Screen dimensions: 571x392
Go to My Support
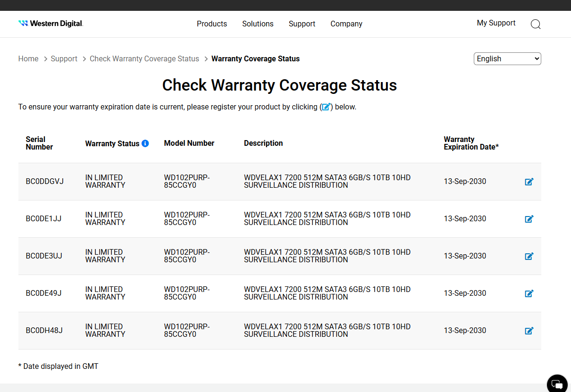496,23
